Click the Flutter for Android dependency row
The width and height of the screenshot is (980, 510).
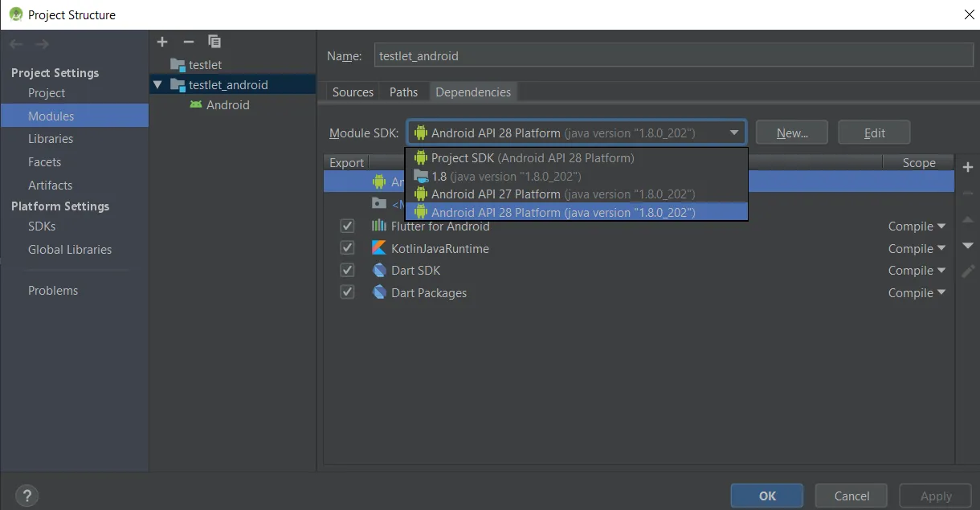639,226
